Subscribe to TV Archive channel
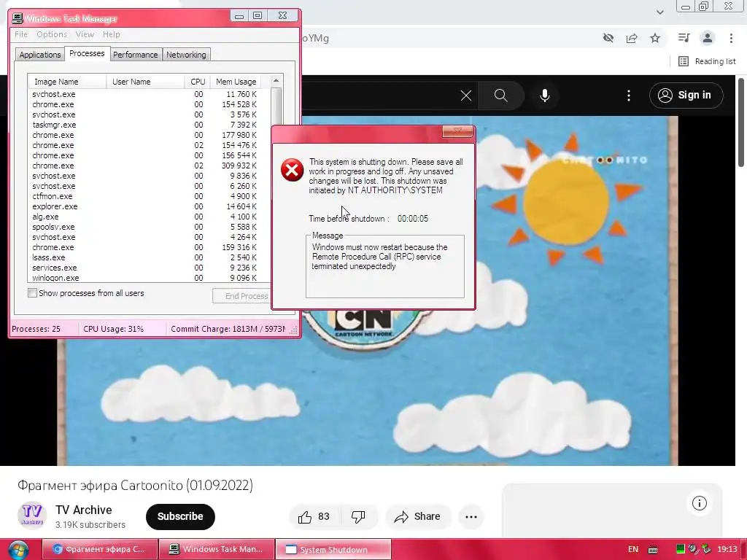Viewport: 747px width, 560px height. [180, 517]
